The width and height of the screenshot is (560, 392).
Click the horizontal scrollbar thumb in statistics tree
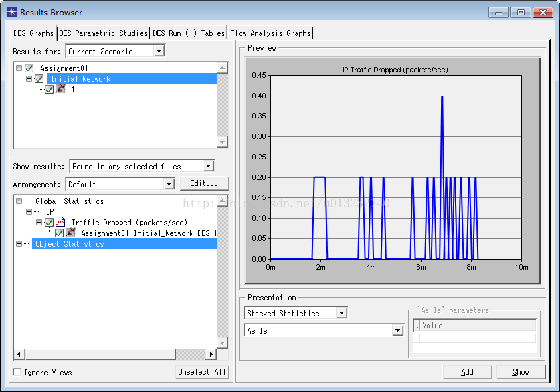pyautogui.click(x=100, y=354)
